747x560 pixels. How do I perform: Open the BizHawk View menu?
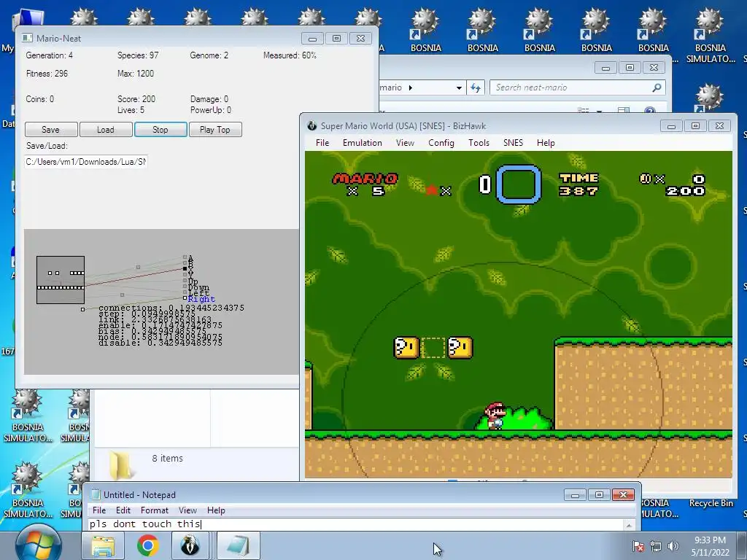[x=405, y=143]
